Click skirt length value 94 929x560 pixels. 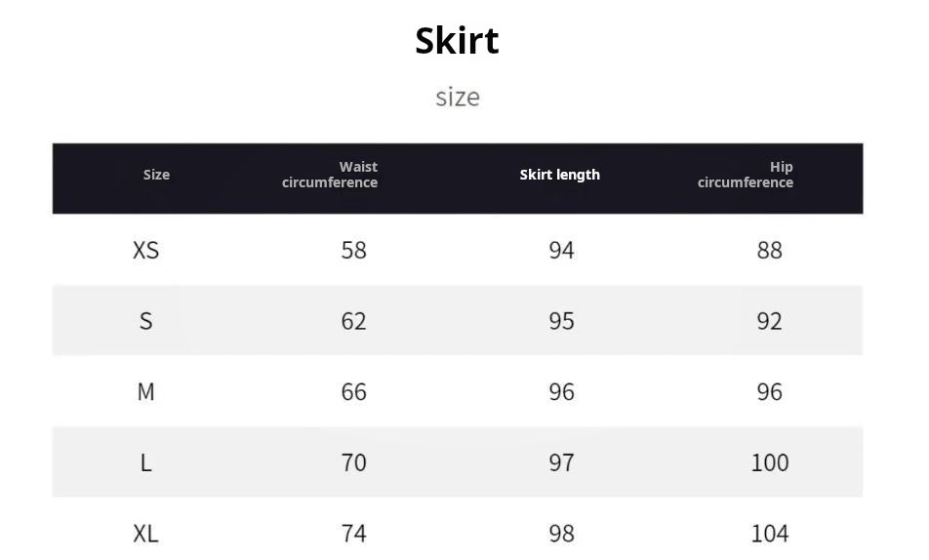(561, 251)
